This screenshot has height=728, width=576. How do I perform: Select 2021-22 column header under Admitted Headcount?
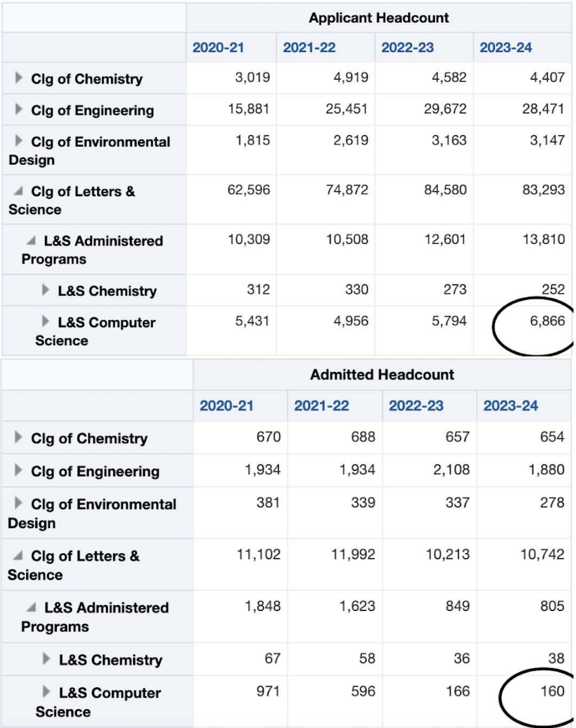pos(321,406)
